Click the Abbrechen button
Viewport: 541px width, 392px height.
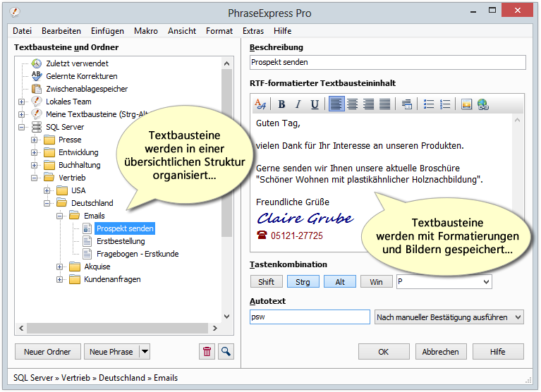pos(441,352)
